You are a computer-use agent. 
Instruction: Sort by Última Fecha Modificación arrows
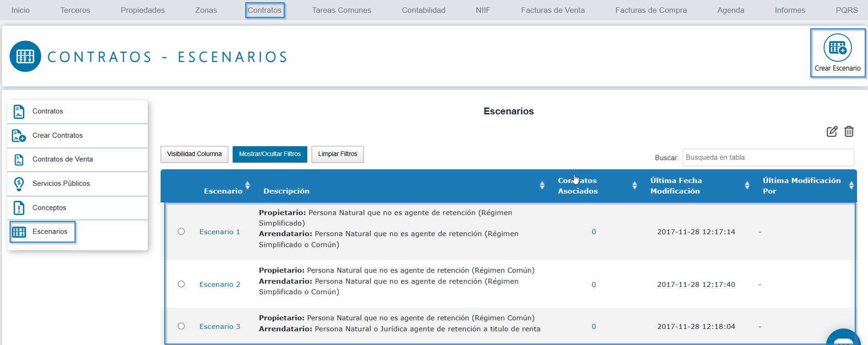(747, 185)
